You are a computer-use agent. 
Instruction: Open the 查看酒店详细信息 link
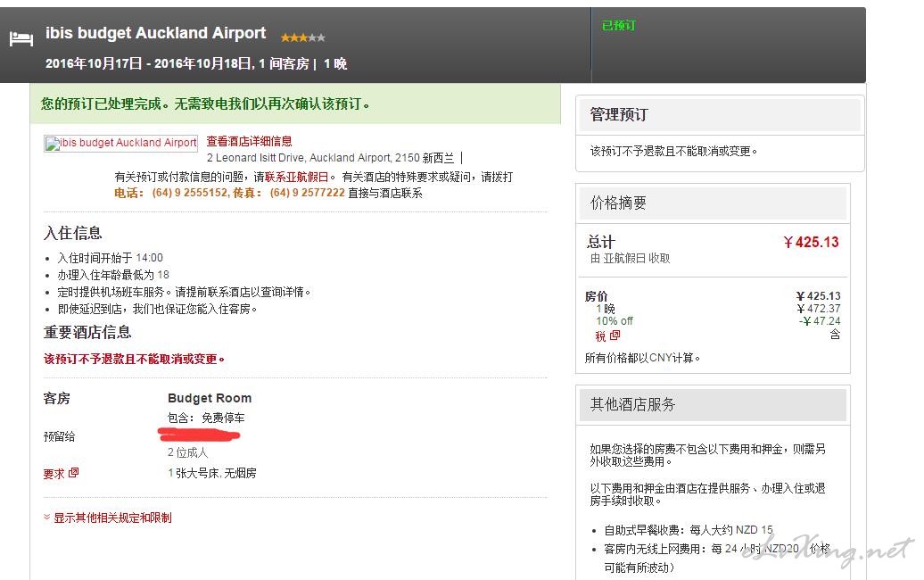249,141
